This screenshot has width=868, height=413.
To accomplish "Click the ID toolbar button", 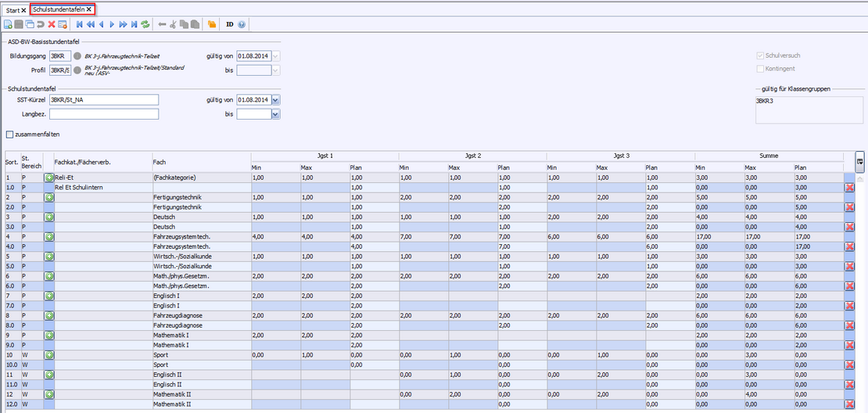I will point(230,25).
